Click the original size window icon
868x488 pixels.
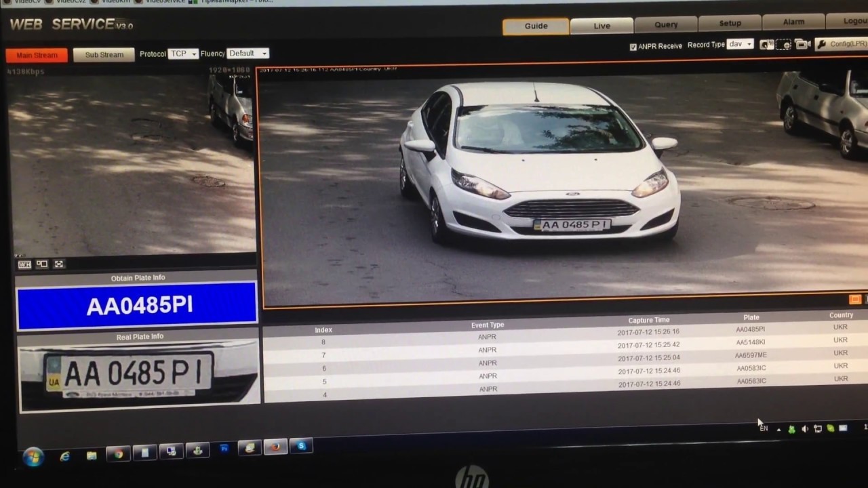point(42,264)
